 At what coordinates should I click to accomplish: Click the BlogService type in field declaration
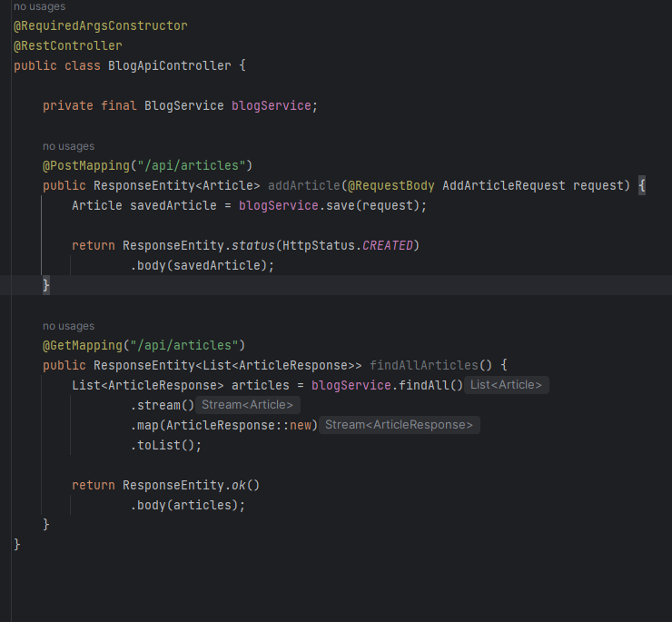183,105
